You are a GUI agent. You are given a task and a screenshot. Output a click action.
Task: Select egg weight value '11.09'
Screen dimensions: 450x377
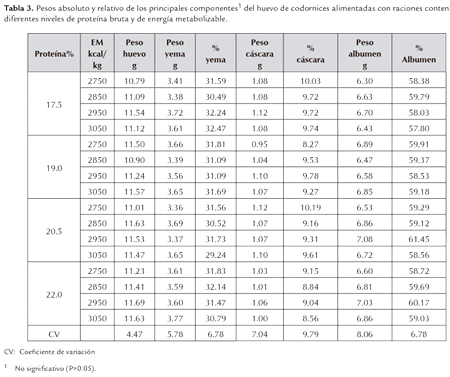point(134,97)
